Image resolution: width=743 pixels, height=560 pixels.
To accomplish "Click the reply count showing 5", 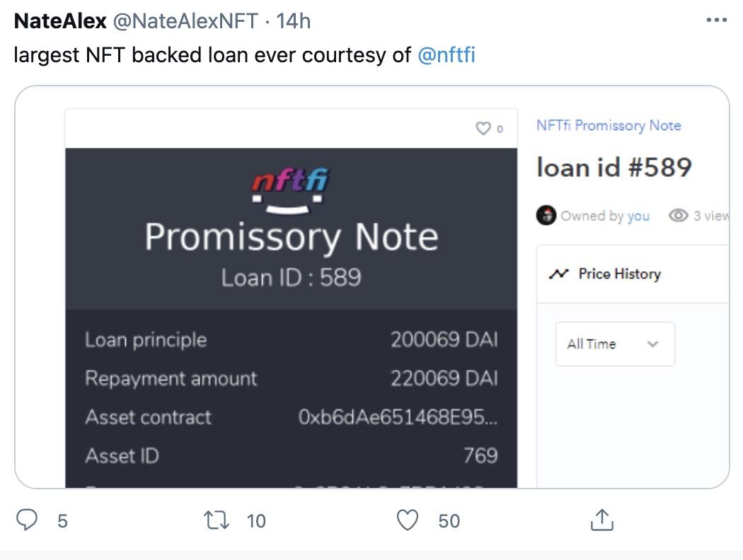I will (x=62, y=521).
